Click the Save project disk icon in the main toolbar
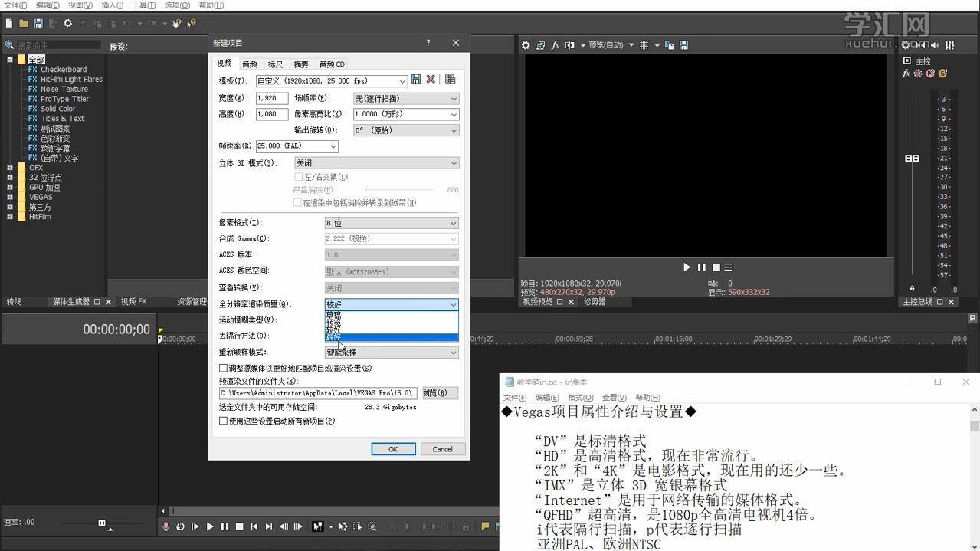Viewport: 980px width, 551px height. (x=38, y=24)
